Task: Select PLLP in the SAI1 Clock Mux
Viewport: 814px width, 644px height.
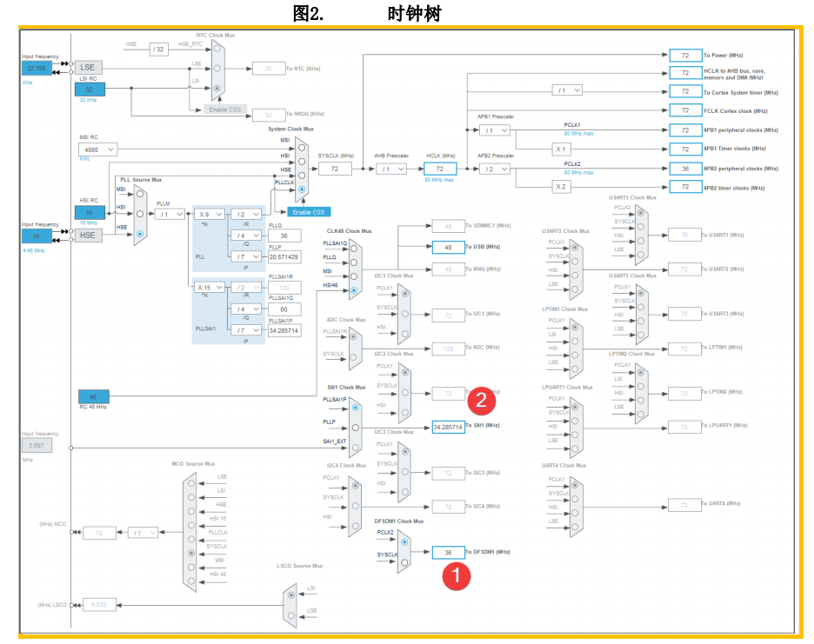Action: click(356, 428)
